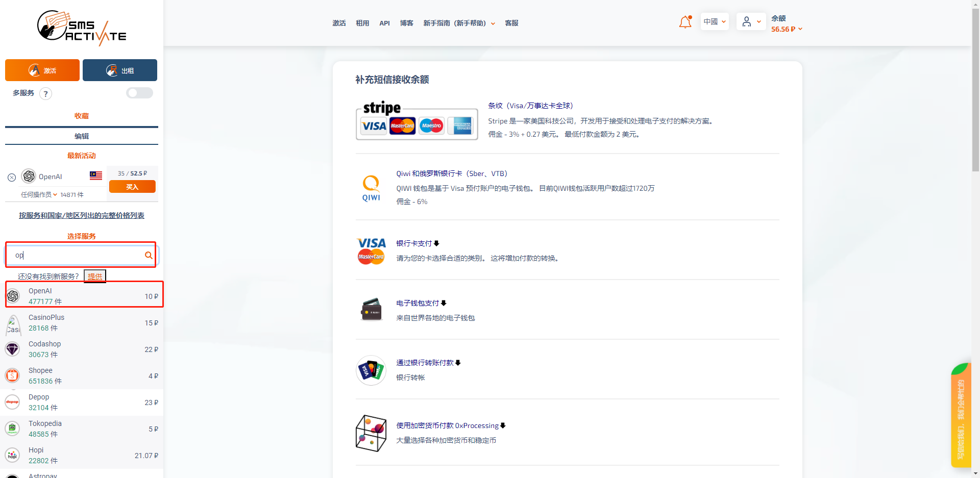Expand the 电子钱包支付 section
Image resolution: width=980 pixels, height=478 pixels.
point(421,303)
